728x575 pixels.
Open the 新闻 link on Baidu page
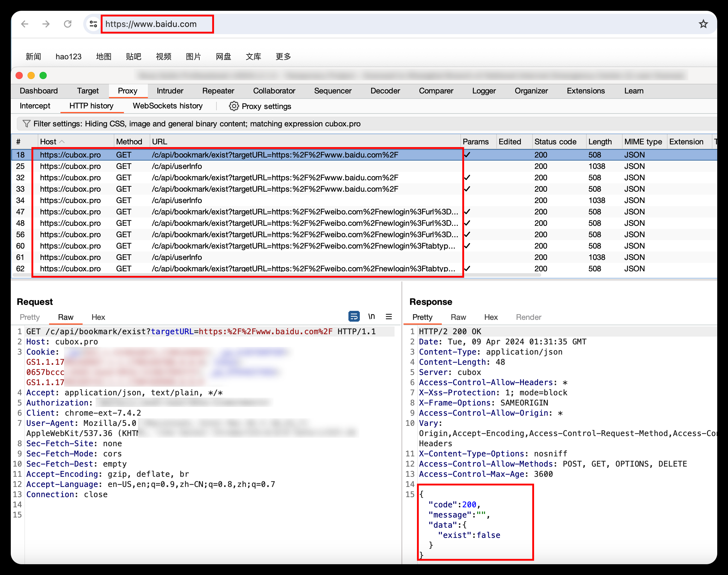[x=33, y=57]
